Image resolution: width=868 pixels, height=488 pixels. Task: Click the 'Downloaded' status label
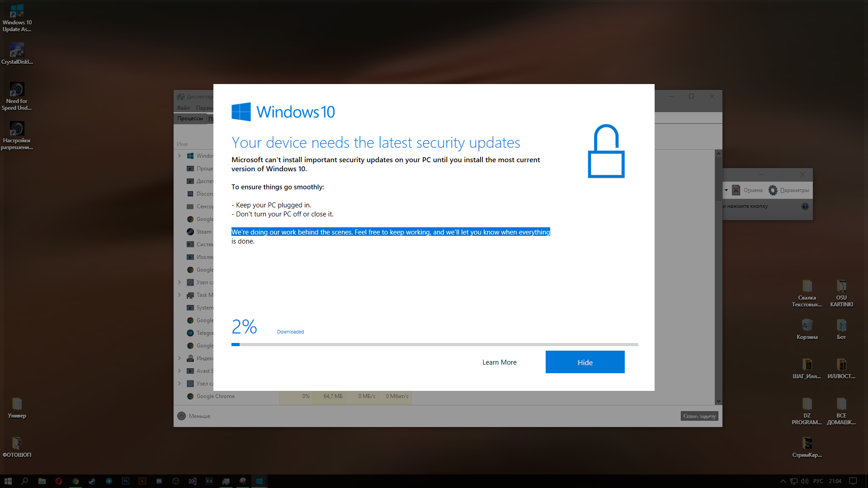290,332
